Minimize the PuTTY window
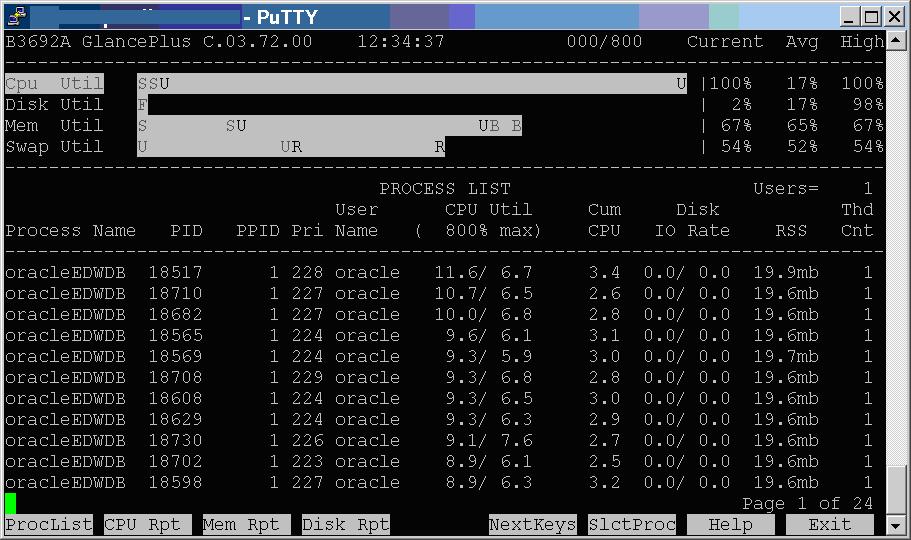 point(849,17)
